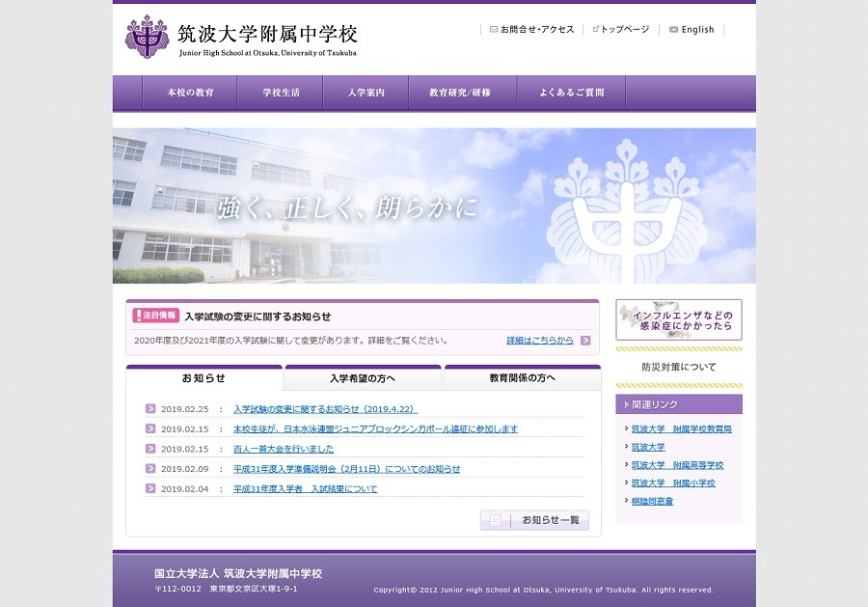Open the 筑波大学 附属高等学校 sidebar link

(x=677, y=464)
